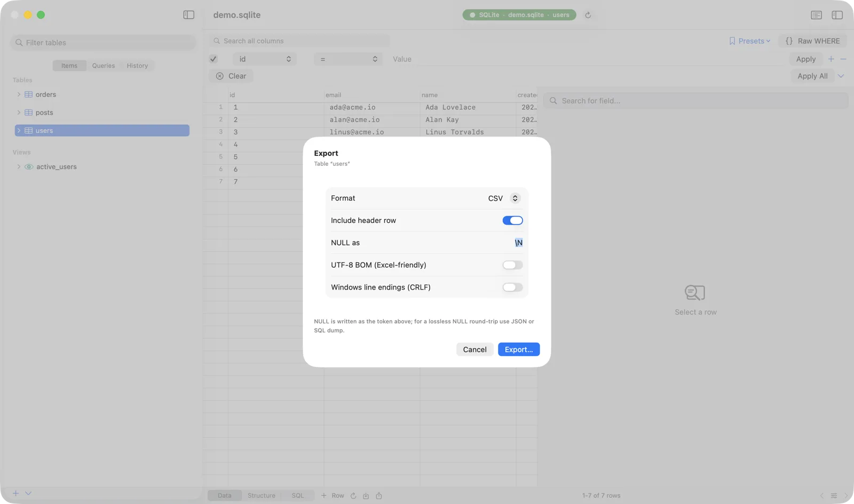Switch to the Queries tab
Screen dimensions: 854x504
(x=104, y=66)
